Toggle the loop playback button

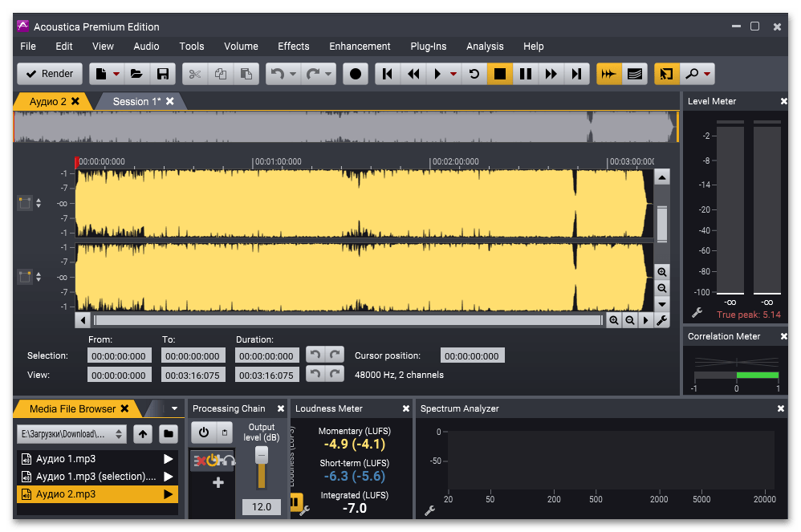[474, 74]
